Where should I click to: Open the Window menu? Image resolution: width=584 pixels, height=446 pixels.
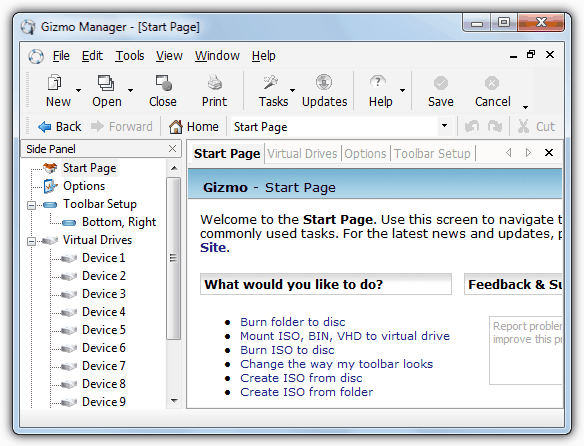tap(218, 56)
